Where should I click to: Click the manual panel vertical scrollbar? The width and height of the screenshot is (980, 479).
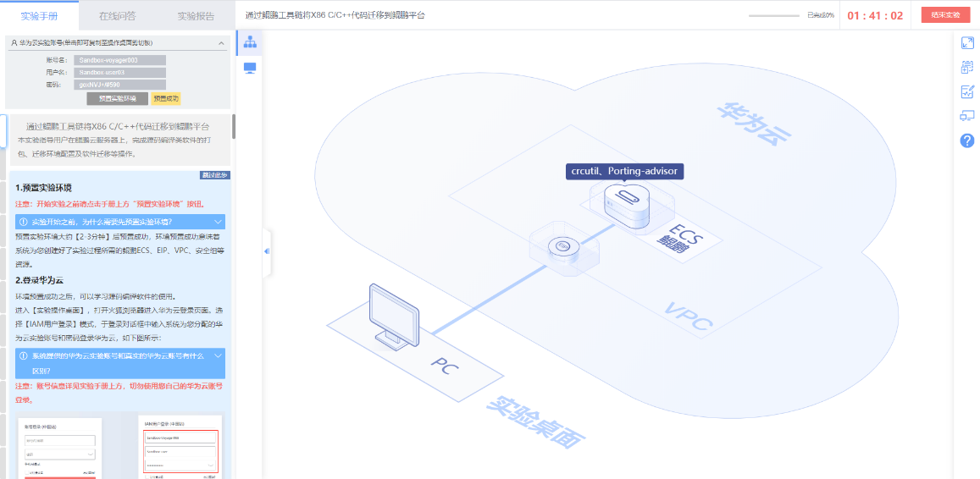[x=234, y=126]
